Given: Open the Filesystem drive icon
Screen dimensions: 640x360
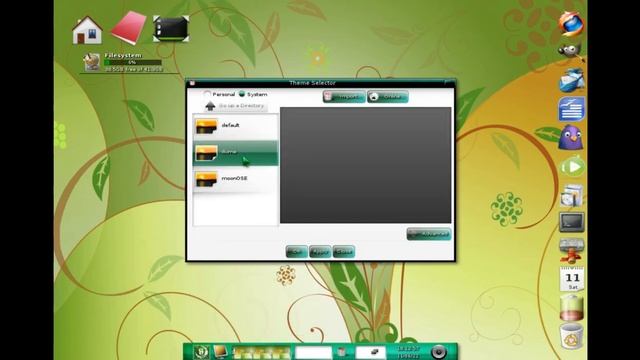Looking at the screenshot, I should [x=92, y=62].
